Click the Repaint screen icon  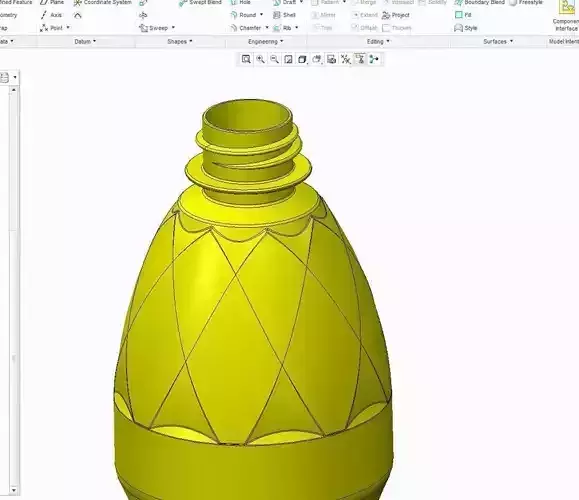tap(288, 59)
